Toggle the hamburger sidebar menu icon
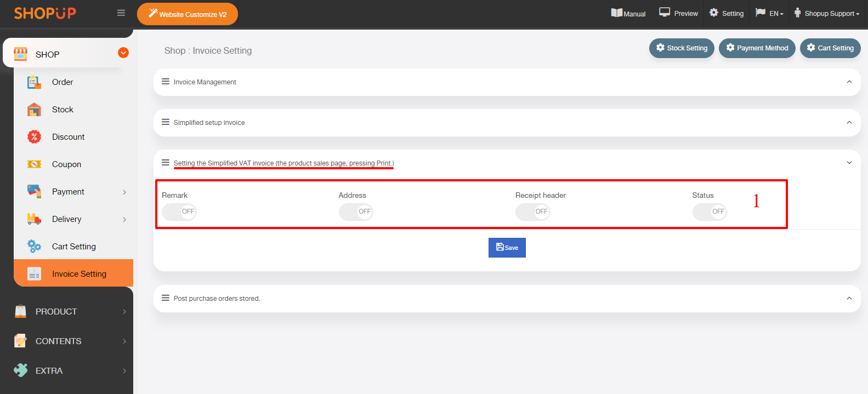868x394 pixels. coord(121,13)
